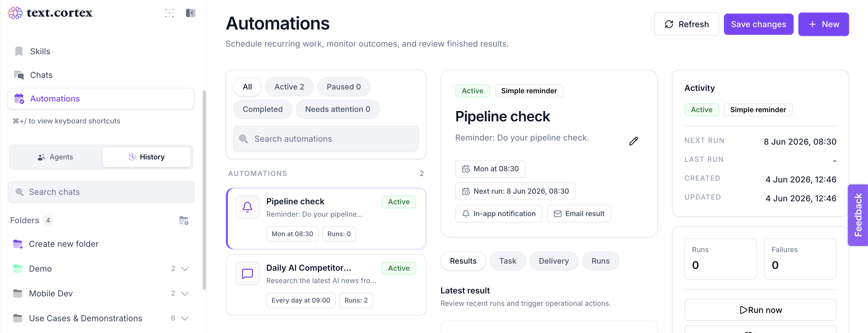868x333 pixels.
Task: Toggle Email result delivery
Action: pyautogui.click(x=579, y=214)
